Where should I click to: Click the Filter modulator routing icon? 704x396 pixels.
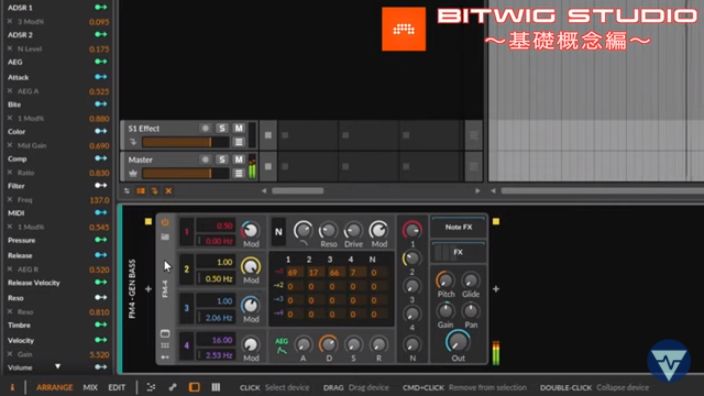pyautogui.click(x=101, y=185)
